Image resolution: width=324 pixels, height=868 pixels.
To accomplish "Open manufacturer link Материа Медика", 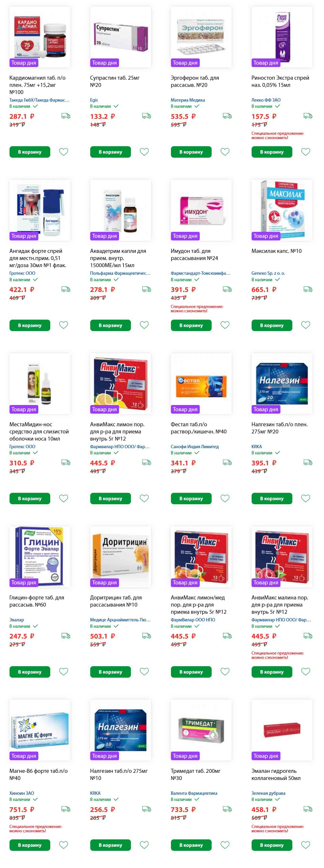I will [x=188, y=100].
